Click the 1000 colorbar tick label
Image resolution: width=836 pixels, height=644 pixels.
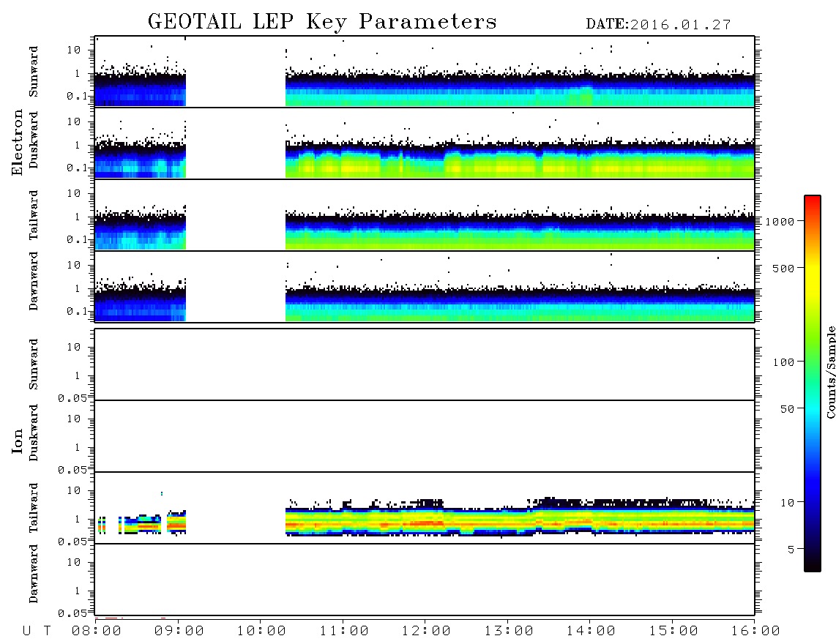(x=780, y=222)
